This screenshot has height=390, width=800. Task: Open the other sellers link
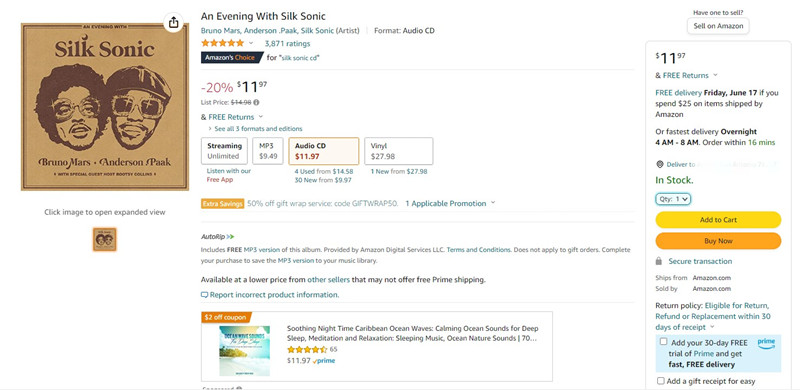click(329, 280)
